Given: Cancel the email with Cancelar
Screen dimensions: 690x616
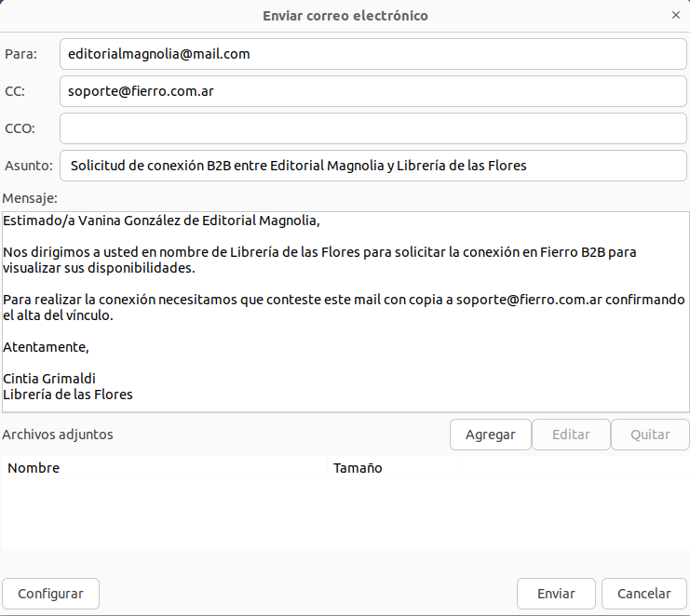Looking at the screenshot, I should coord(644,594).
